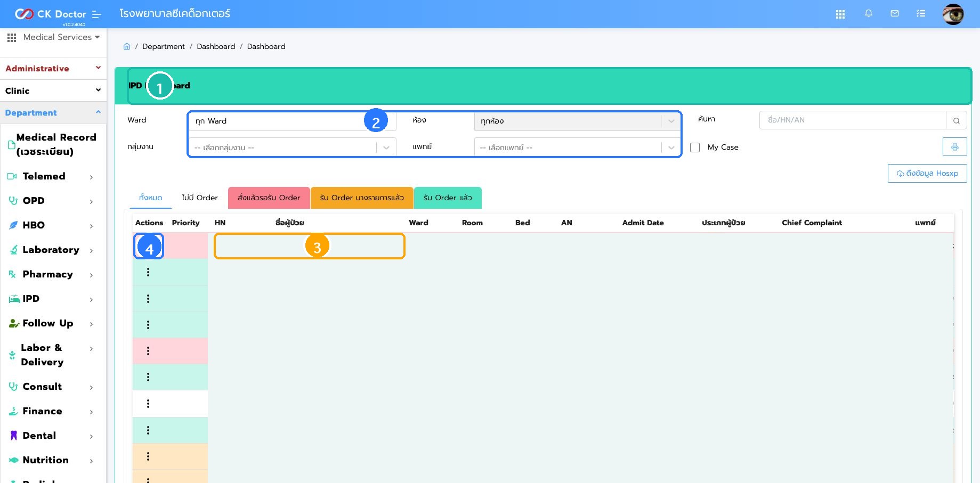Screen dimensions: 980x483
Task: Open the เลือกกลุ่มงาน dropdown
Action: point(292,148)
